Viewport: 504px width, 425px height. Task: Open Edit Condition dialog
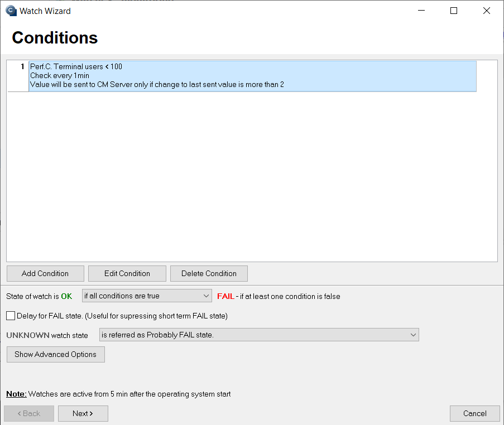click(x=127, y=273)
